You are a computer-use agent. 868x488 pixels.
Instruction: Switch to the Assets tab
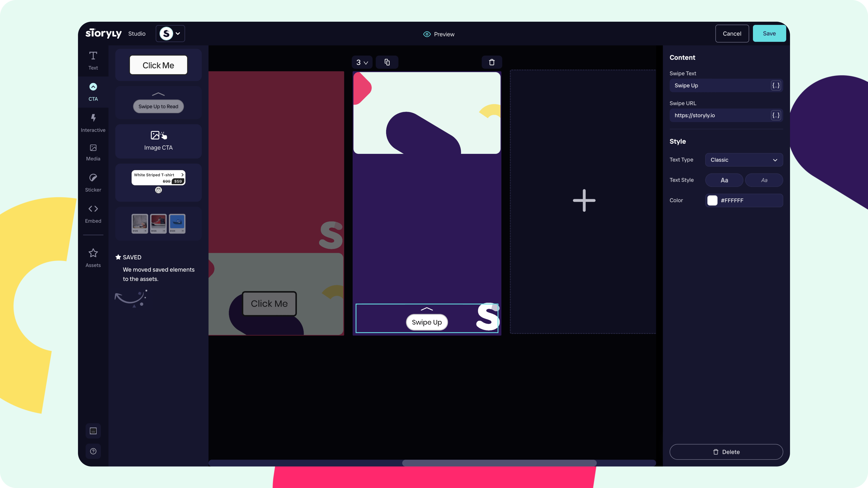point(93,258)
